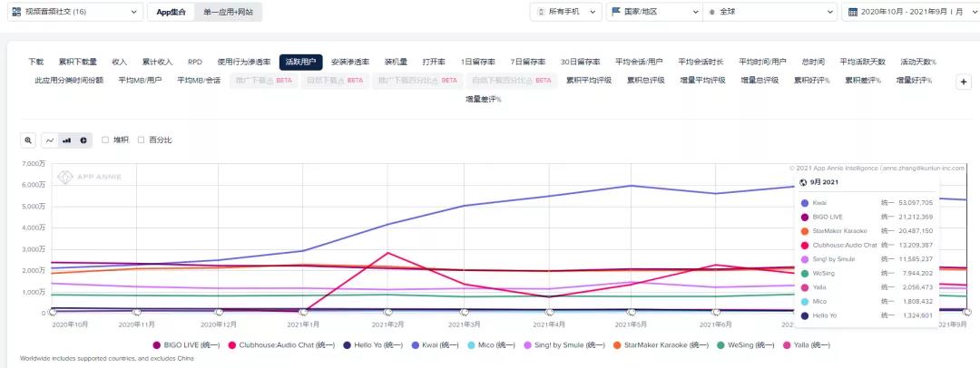Click the grid icon beside 视频音频社交
The width and height of the screenshot is (980, 368).
(16, 12)
